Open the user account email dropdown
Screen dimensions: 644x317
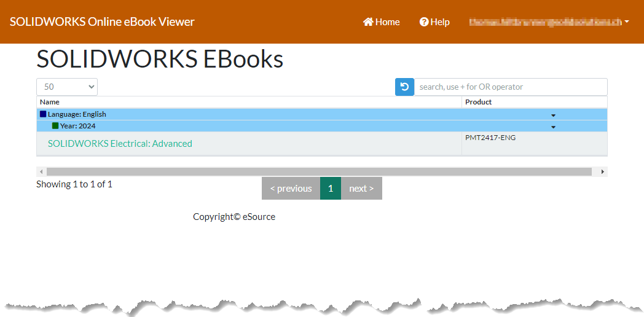[x=549, y=22]
